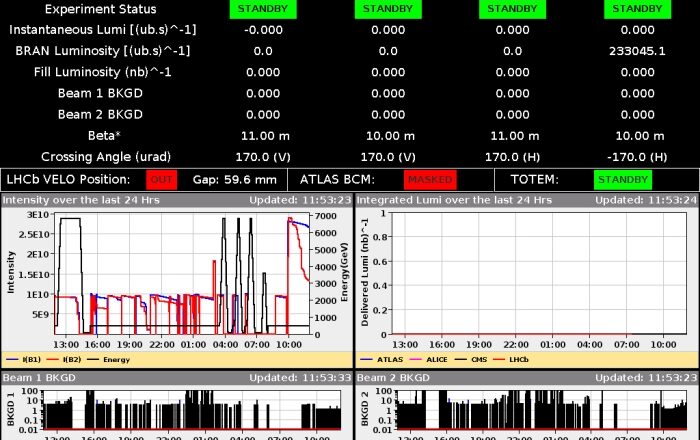Screen dimensions: 700x440
Task: Select the 2.5E10 intensity axis tick
Action: click(34, 234)
